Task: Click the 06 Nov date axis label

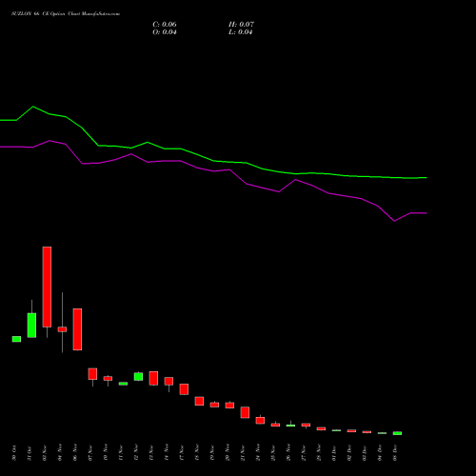Action: coord(75,453)
